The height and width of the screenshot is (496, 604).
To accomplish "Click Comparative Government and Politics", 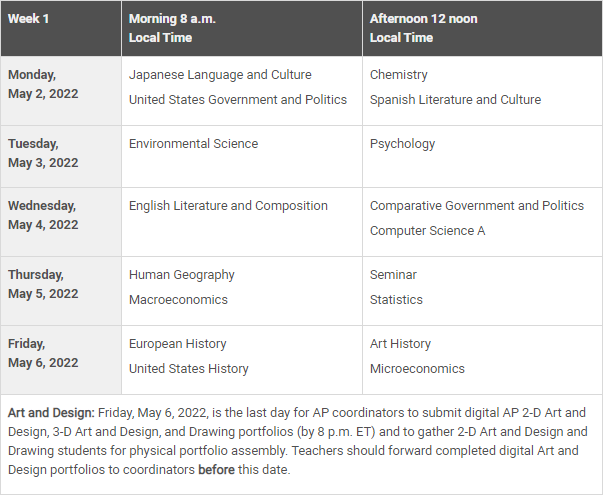I will tap(476, 206).
